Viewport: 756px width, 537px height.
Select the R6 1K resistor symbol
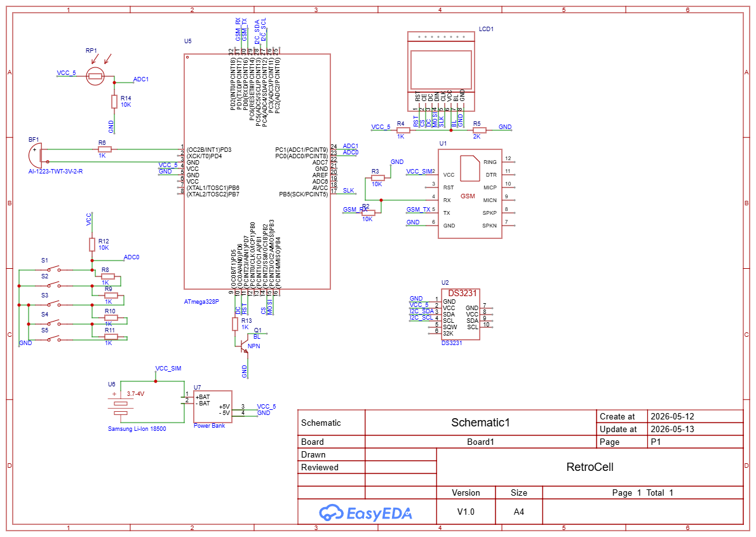tap(105, 149)
